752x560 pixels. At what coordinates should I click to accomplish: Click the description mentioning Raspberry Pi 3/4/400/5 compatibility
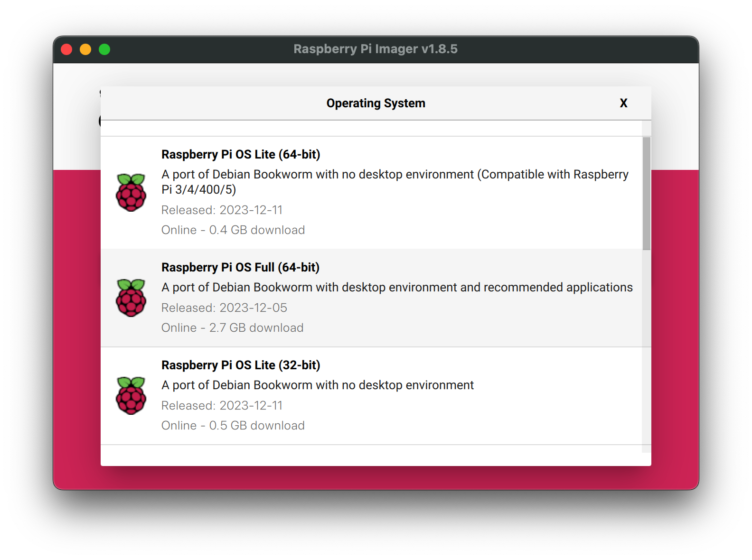(395, 182)
